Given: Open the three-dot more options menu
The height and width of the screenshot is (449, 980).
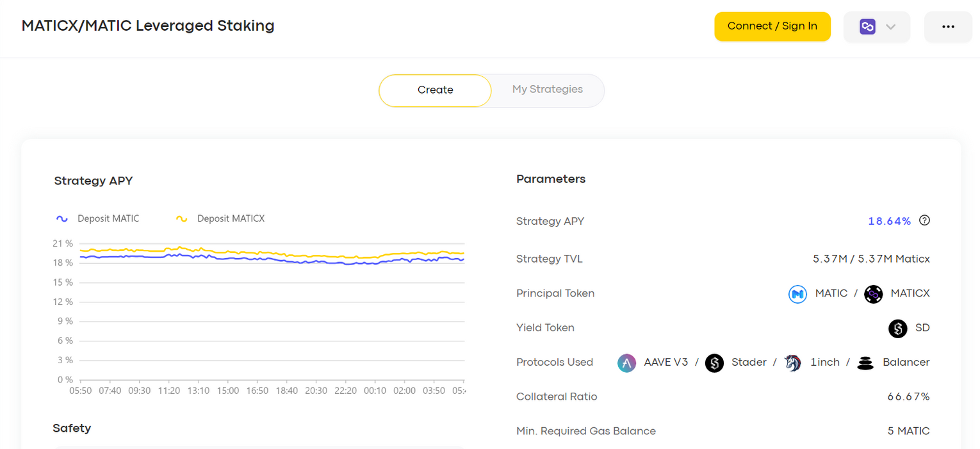Looking at the screenshot, I should pyautogui.click(x=948, y=27).
